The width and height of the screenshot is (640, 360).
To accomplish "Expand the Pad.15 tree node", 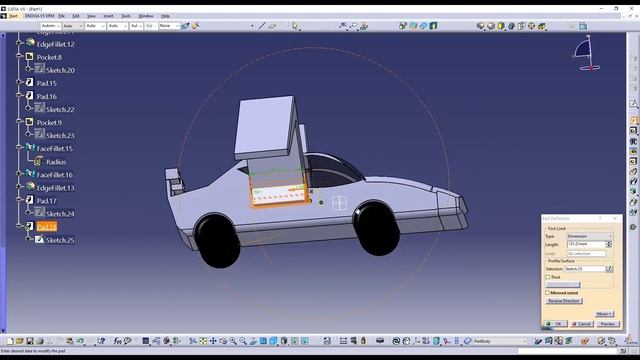I will pos(19,82).
